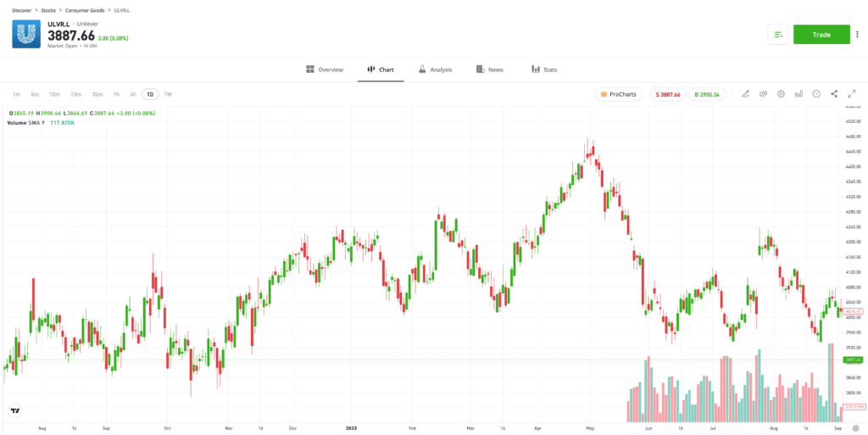Switch to the Overview tab
Screen dimensions: 868x435
(325, 70)
